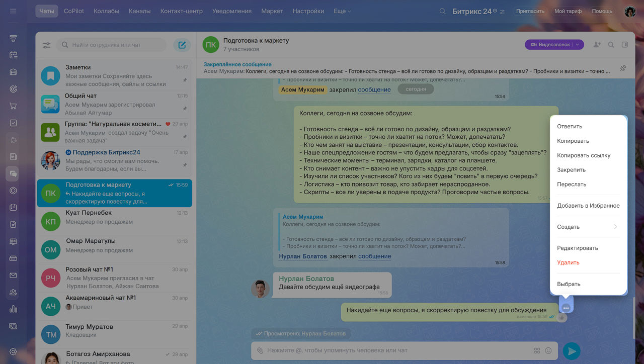The image size is (644, 364).
Task: Switch to the CoPilot tab
Action: tap(74, 11)
